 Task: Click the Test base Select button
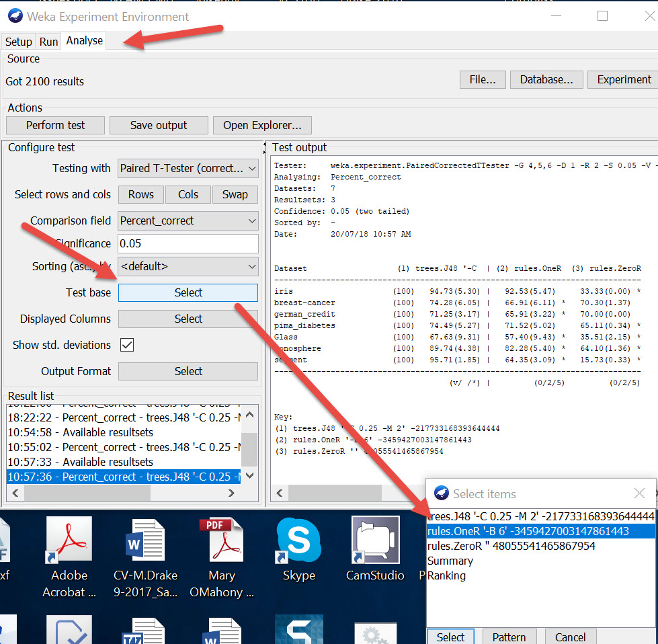point(188,292)
